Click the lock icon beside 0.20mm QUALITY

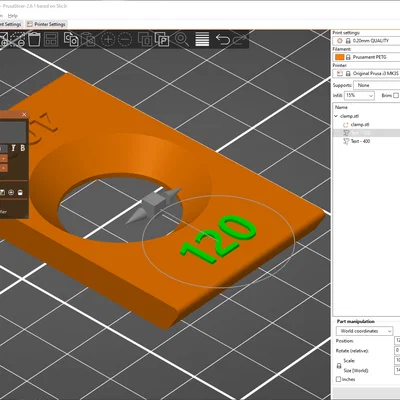(348, 41)
